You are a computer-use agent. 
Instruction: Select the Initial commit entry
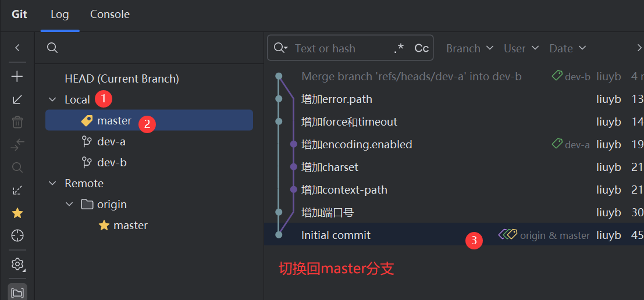pos(336,235)
